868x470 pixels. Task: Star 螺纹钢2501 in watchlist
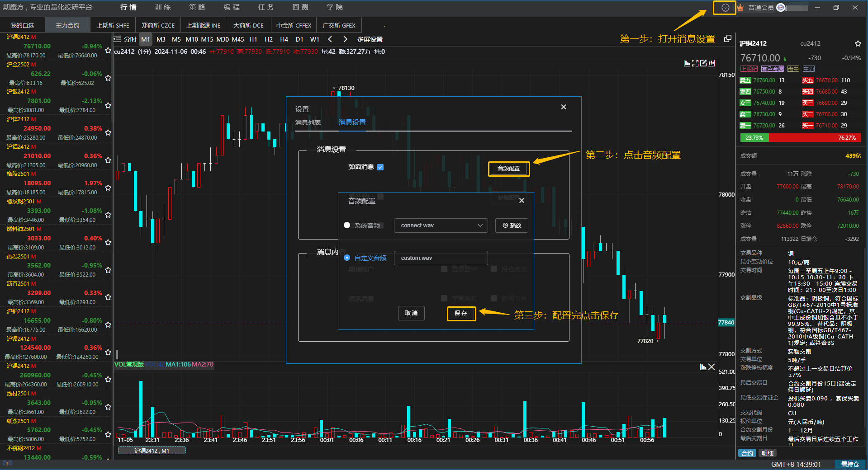click(x=108, y=215)
